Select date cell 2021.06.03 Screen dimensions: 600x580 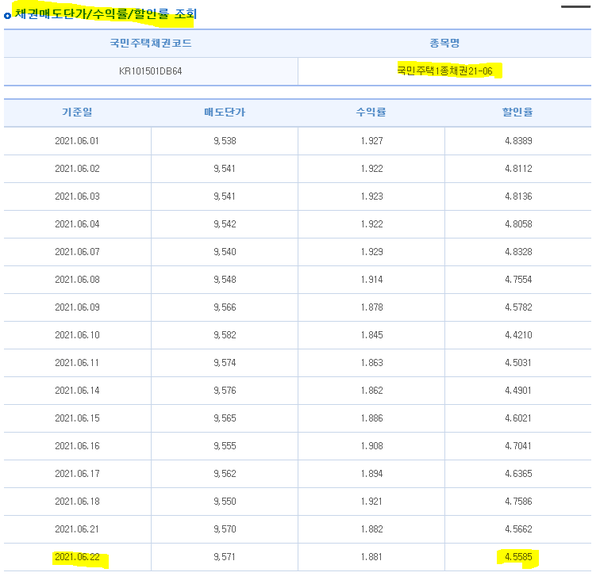(x=77, y=196)
